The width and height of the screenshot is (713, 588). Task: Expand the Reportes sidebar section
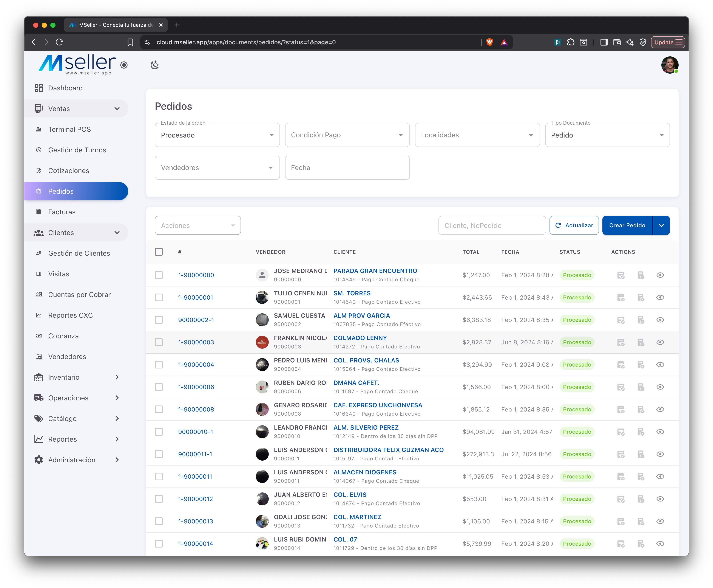pyautogui.click(x=76, y=439)
